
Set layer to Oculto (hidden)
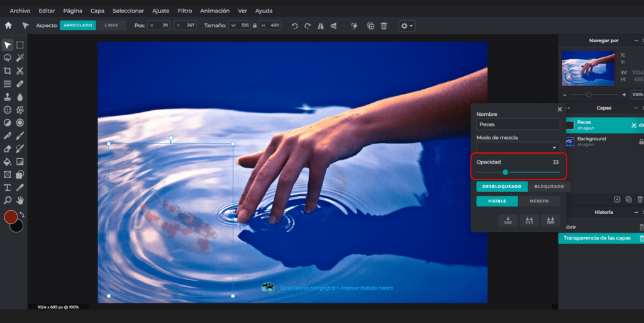pyautogui.click(x=539, y=201)
